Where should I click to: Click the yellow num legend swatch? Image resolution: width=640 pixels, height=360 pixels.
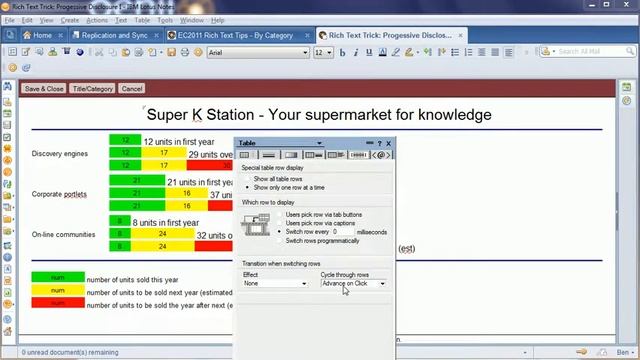pyautogui.click(x=58, y=290)
